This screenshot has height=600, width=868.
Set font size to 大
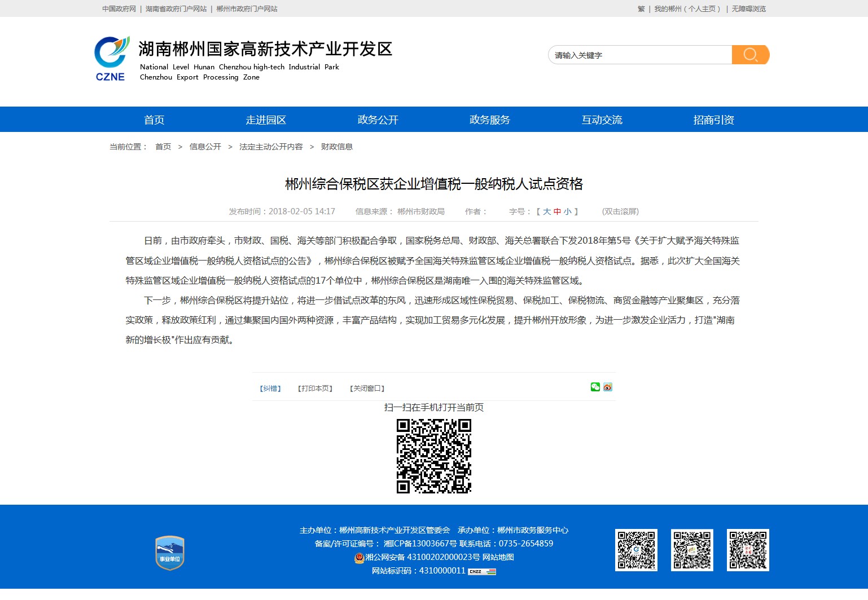click(x=547, y=211)
